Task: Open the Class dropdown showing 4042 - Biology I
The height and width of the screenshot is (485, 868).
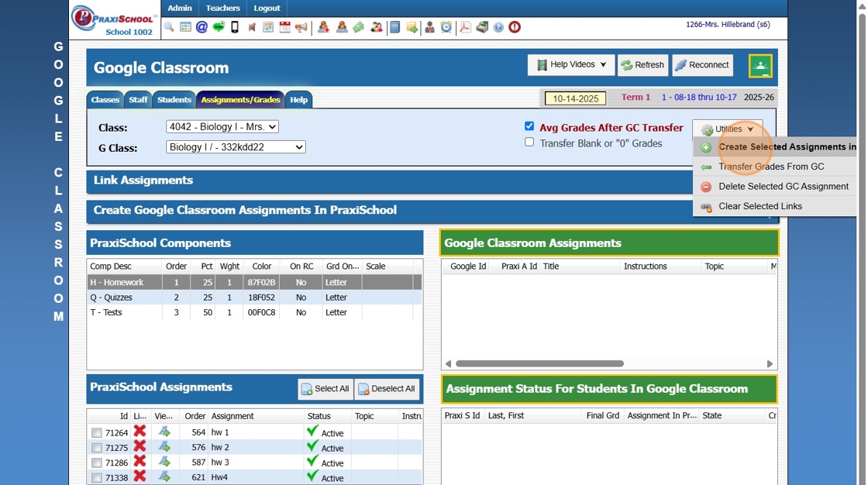Action: [222, 127]
